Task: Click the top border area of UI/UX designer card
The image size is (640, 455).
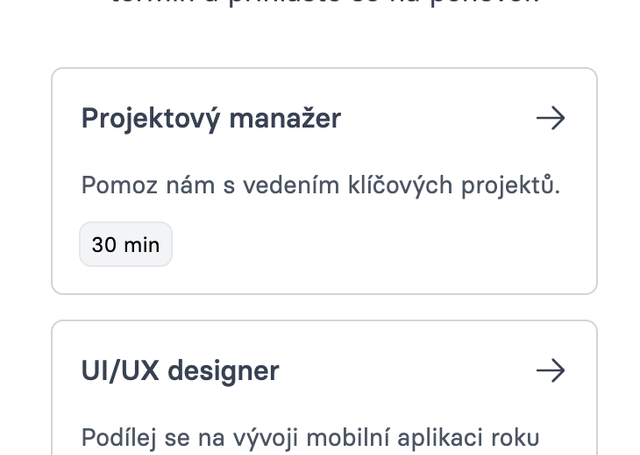Action: click(x=325, y=322)
